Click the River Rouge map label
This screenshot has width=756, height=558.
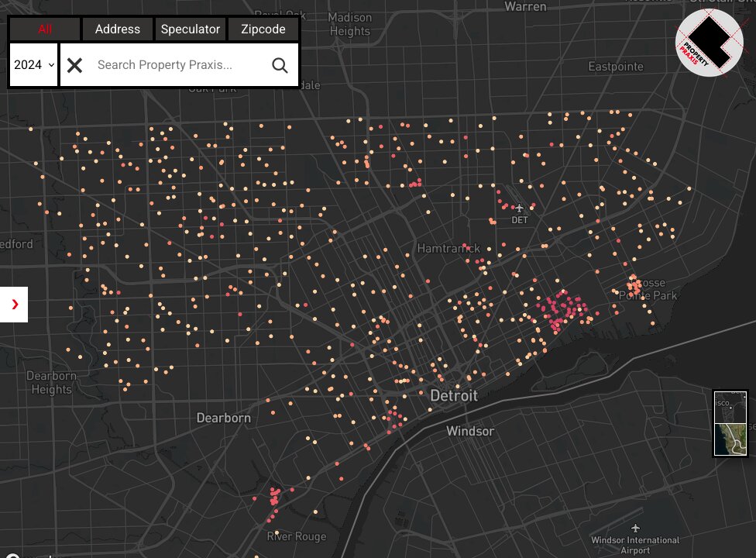297,536
